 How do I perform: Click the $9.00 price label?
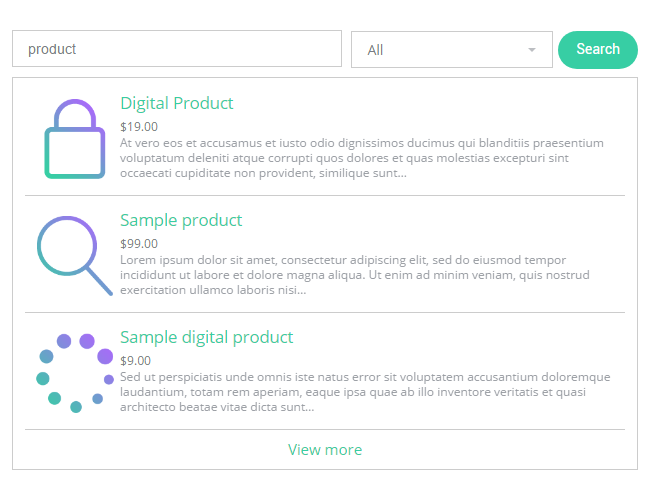[136, 360]
